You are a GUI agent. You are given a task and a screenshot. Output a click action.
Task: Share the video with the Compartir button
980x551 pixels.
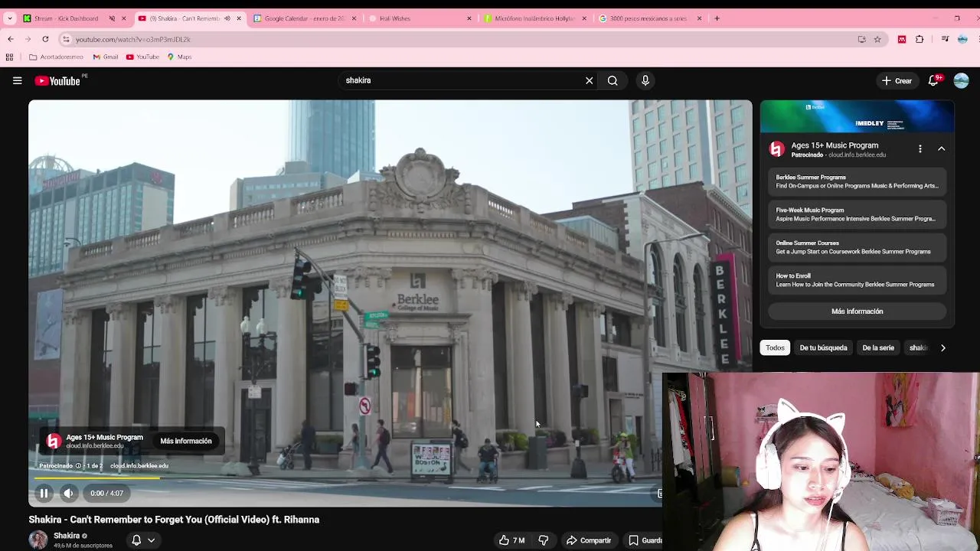tap(589, 540)
